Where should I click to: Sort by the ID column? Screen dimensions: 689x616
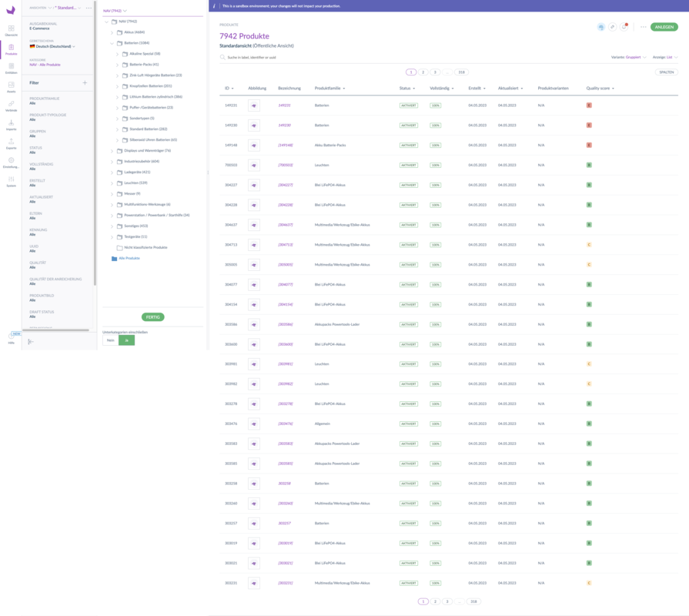click(229, 89)
